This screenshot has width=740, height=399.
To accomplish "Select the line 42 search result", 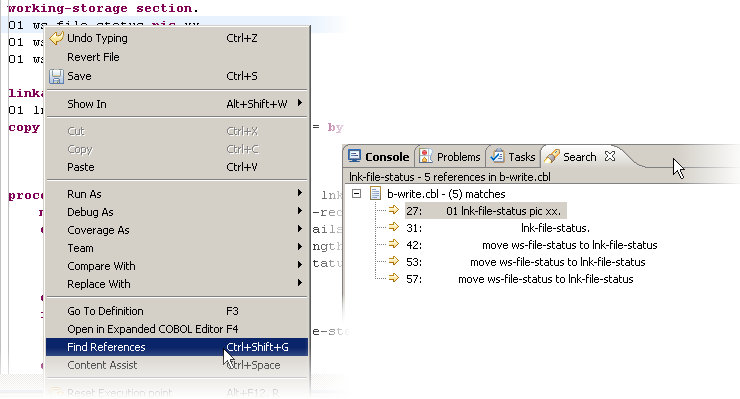I will click(x=532, y=245).
